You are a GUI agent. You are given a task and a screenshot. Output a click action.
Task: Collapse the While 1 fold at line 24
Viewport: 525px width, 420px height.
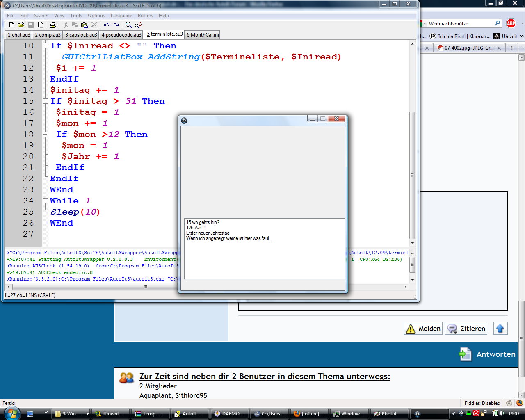pos(45,201)
